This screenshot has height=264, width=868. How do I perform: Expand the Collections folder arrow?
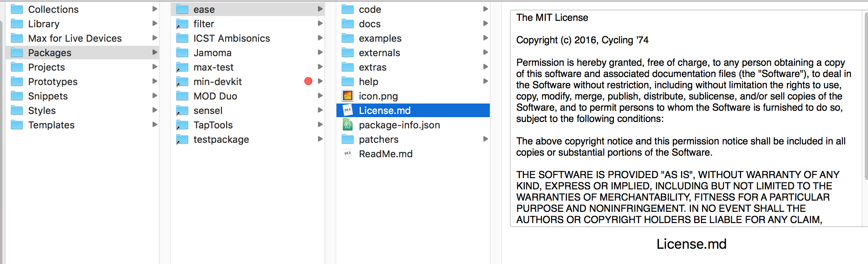tap(155, 9)
